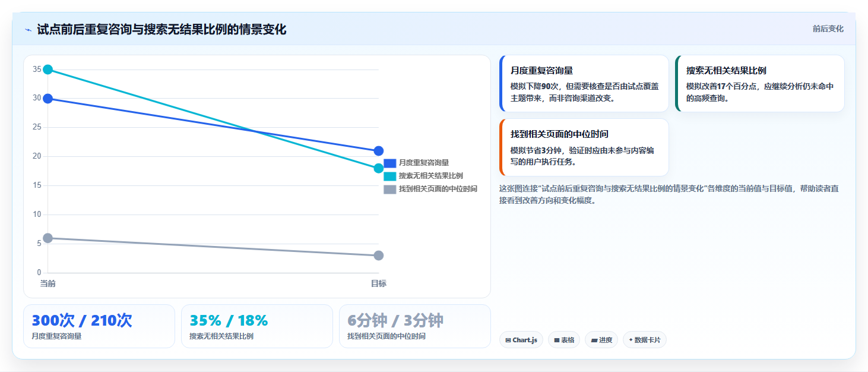The width and height of the screenshot is (868, 372).
Task: Click the 模拟下降90次 description text
Action: 585,92
